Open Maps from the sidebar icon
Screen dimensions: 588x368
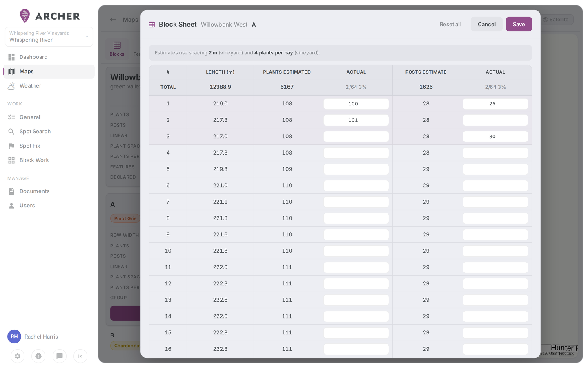[x=11, y=72]
